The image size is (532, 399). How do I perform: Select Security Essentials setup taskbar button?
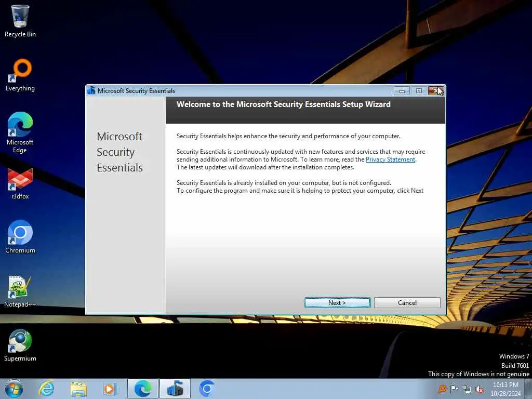point(175,389)
